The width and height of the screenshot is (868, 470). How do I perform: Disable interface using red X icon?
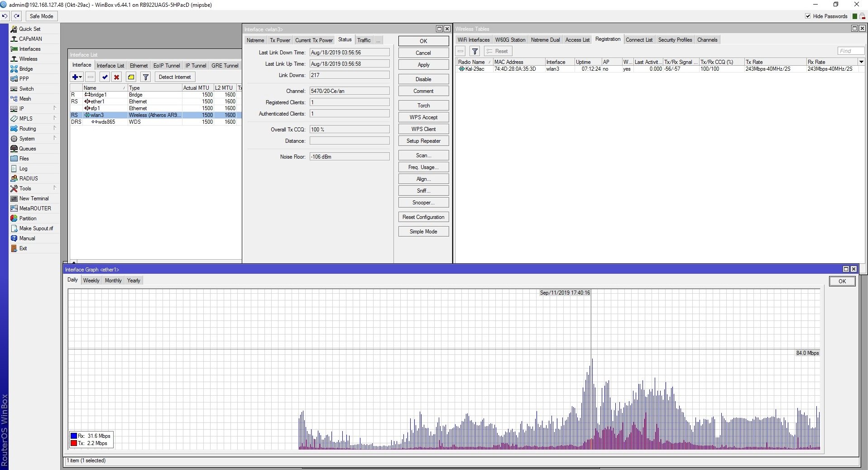coord(116,77)
